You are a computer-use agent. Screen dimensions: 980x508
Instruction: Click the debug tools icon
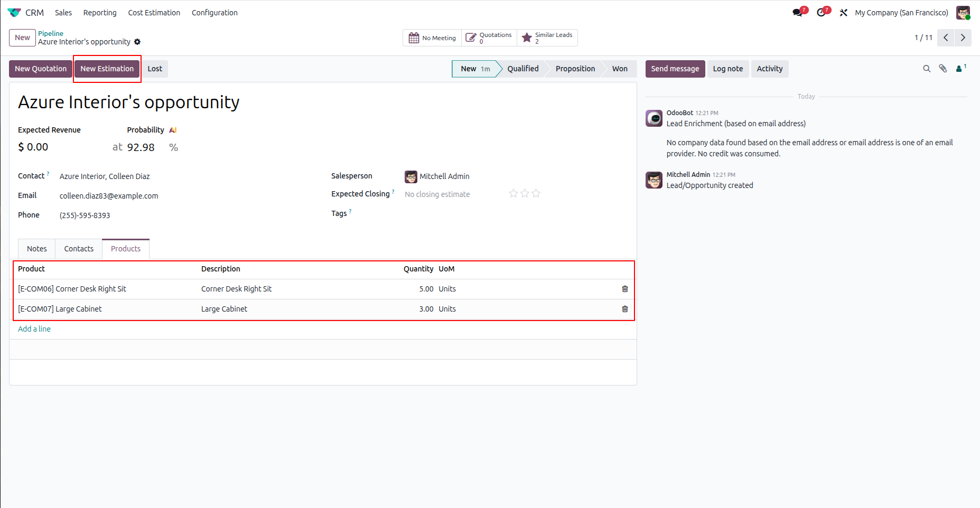tap(843, 13)
